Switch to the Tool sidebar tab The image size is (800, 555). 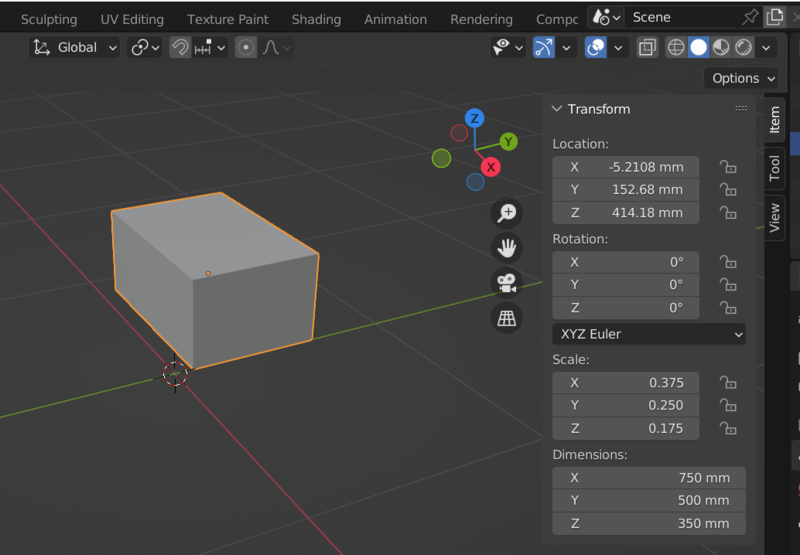click(775, 168)
